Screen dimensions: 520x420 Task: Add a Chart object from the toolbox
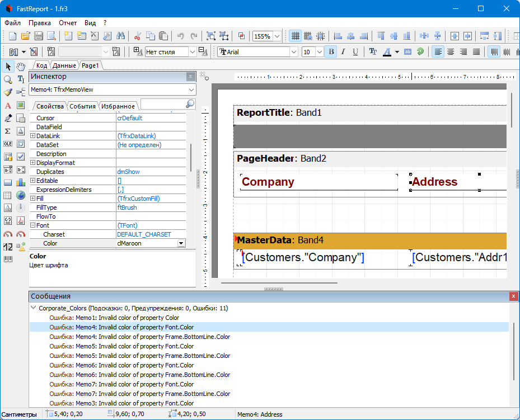coord(21,182)
